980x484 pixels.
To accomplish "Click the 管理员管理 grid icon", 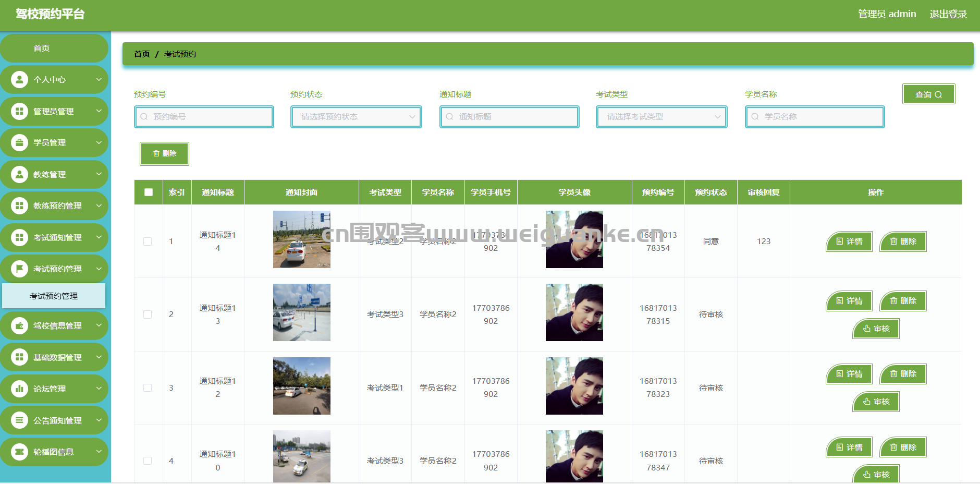I will pos(19,111).
